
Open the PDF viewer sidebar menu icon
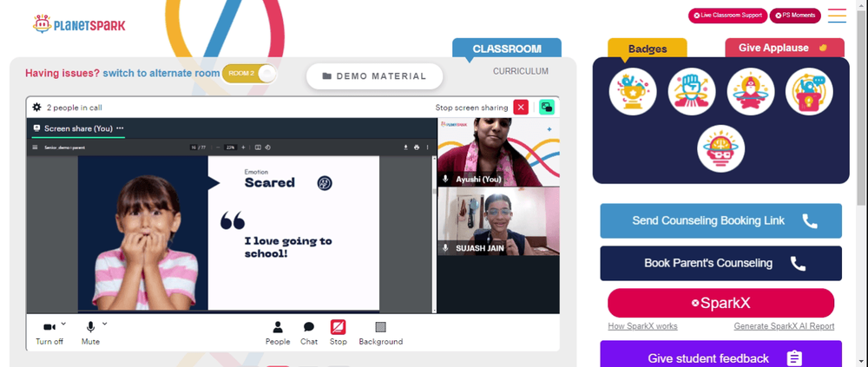point(35,147)
